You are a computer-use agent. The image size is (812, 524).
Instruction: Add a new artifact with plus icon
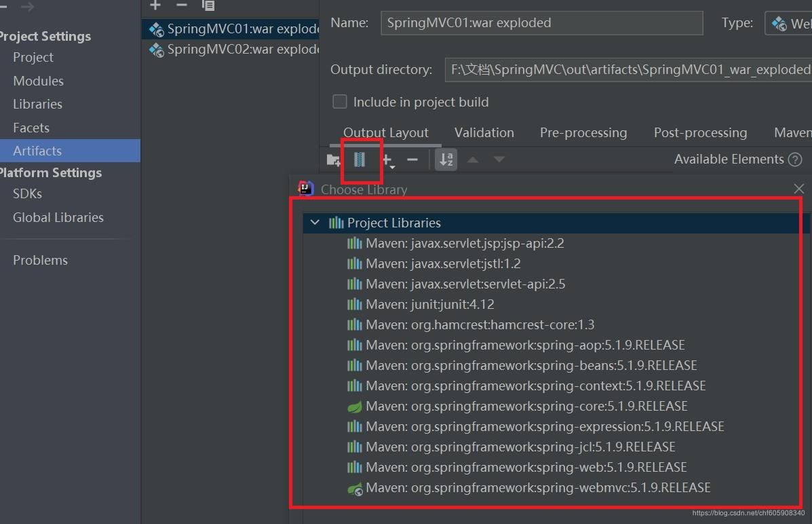[x=155, y=5]
